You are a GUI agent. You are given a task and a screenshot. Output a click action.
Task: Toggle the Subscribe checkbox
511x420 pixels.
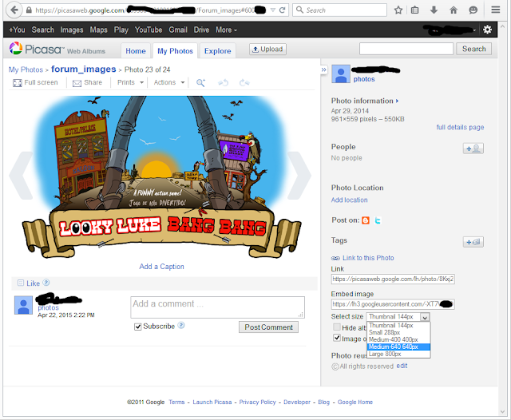pyautogui.click(x=138, y=327)
